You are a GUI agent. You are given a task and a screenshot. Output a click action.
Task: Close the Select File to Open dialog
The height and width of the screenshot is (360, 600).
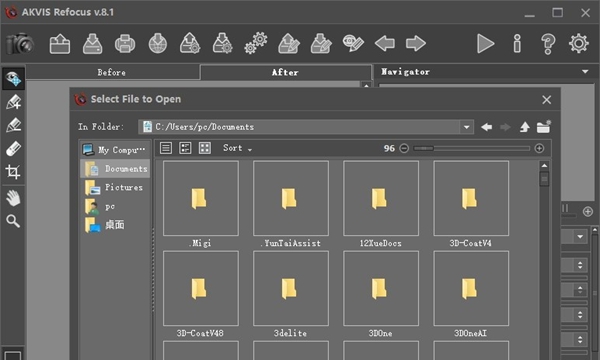pyautogui.click(x=546, y=100)
